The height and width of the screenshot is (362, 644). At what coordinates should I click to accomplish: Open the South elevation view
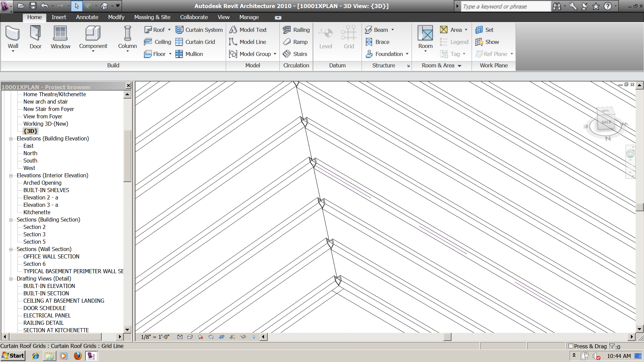pos(30,161)
